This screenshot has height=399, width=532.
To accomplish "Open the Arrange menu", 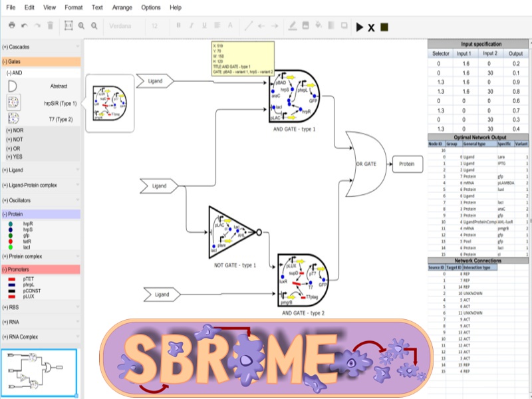I will click(122, 7).
